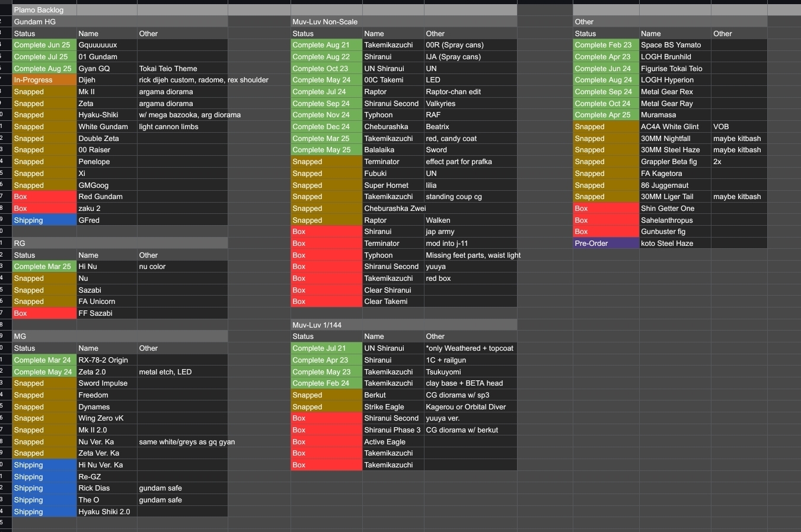This screenshot has height=532, width=801.
Task: Select the 00 Raiser cell
Action: [107, 150]
